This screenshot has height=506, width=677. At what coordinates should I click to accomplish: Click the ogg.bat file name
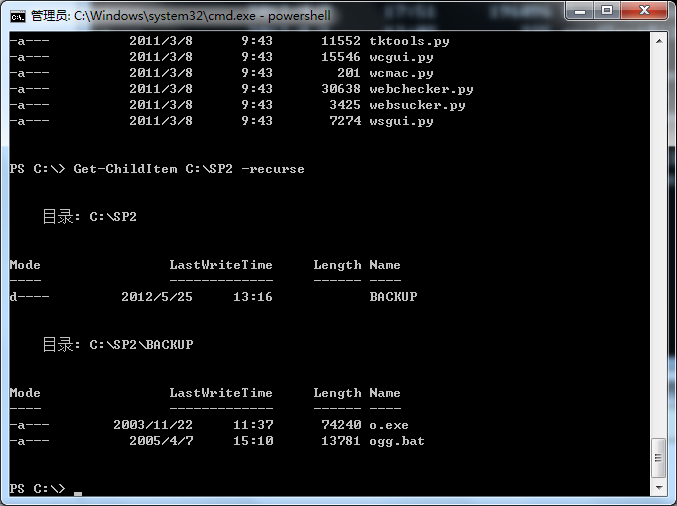397,441
